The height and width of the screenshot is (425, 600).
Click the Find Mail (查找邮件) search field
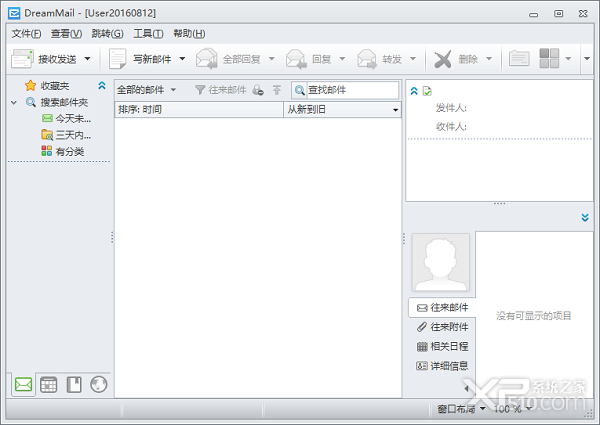(x=352, y=90)
